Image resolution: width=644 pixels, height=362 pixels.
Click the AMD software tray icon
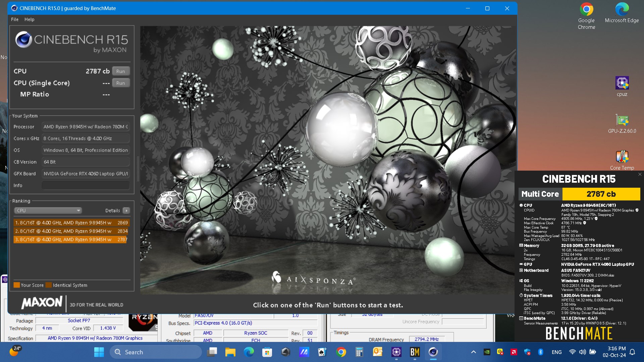tap(514, 352)
